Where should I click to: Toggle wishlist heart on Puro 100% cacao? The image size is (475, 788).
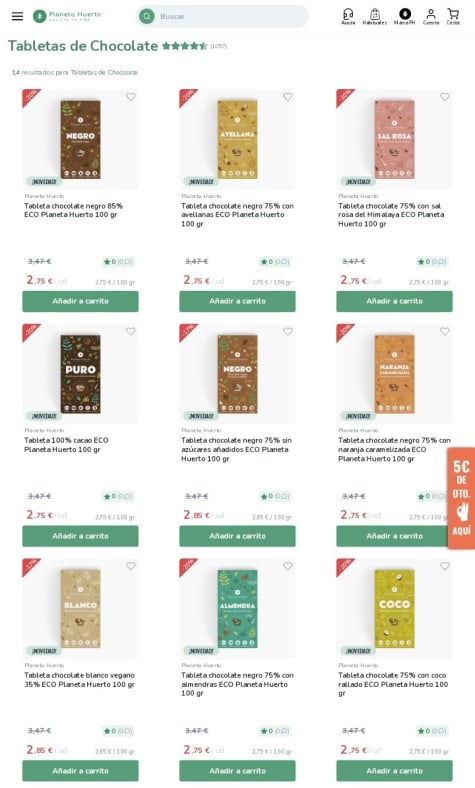tap(131, 331)
